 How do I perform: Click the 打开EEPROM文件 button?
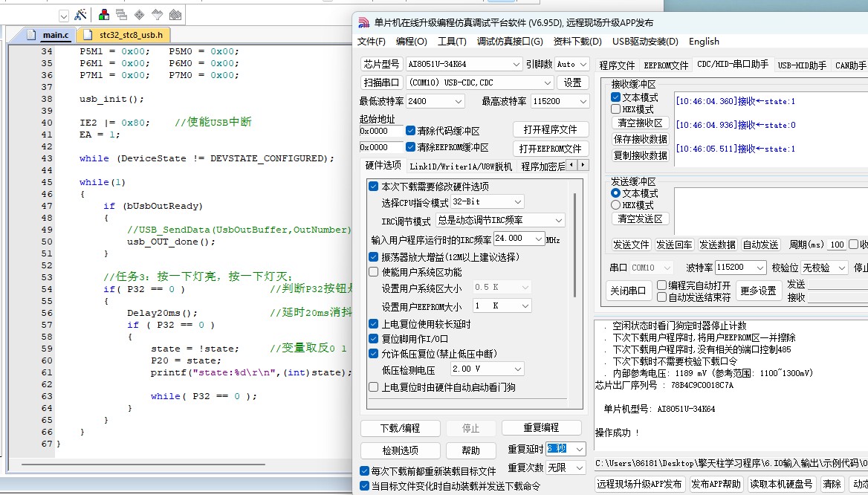pos(550,149)
